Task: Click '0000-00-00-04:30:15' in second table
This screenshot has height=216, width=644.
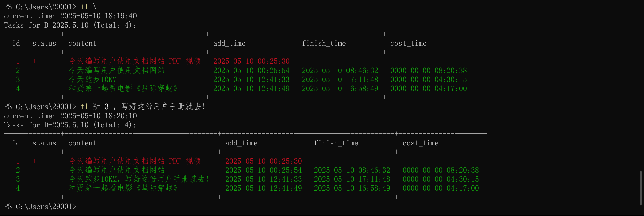Action: point(441,179)
